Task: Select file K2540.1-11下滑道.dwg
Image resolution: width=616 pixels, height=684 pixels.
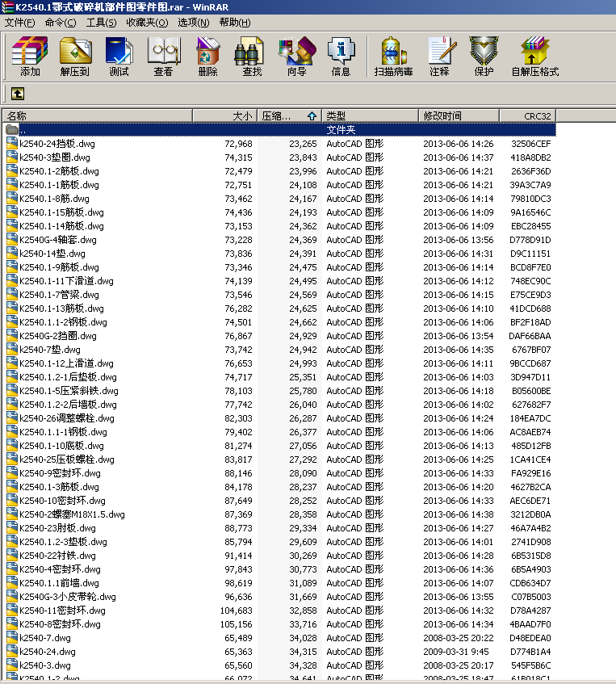Action: (66, 281)
